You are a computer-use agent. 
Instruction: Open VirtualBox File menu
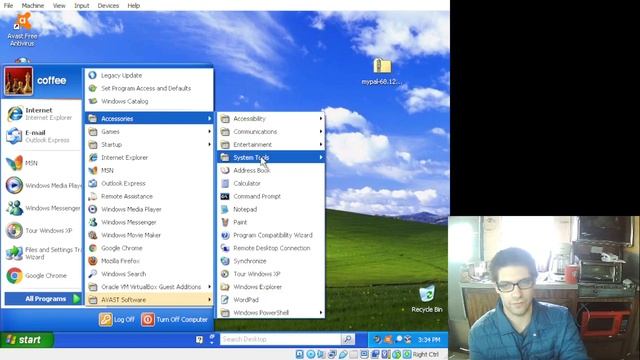[9, 5]
